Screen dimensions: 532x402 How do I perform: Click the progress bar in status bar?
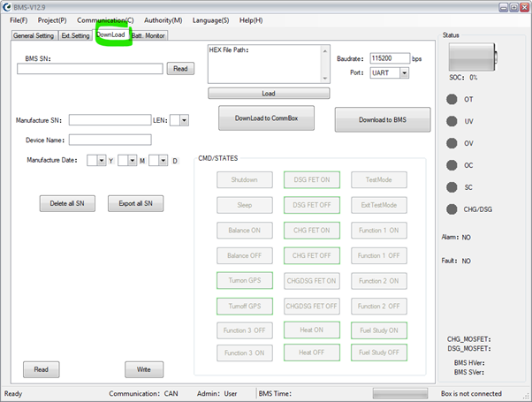400,393
